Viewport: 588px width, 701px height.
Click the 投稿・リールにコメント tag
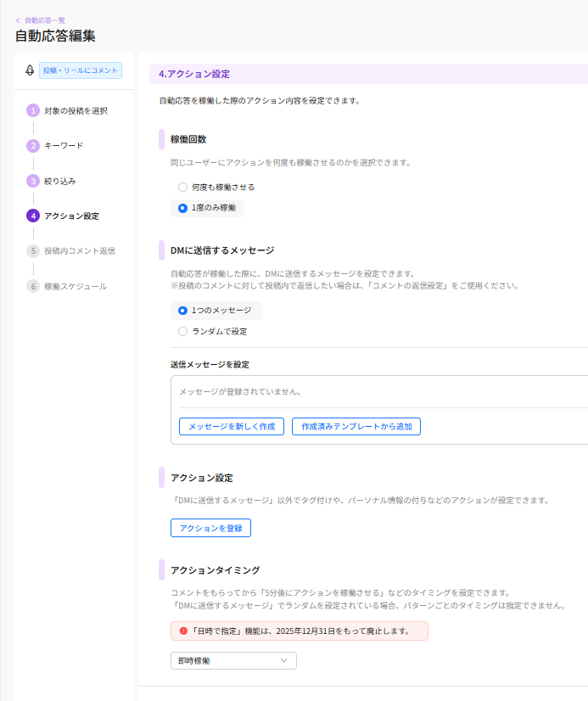[x=81, y=70]
